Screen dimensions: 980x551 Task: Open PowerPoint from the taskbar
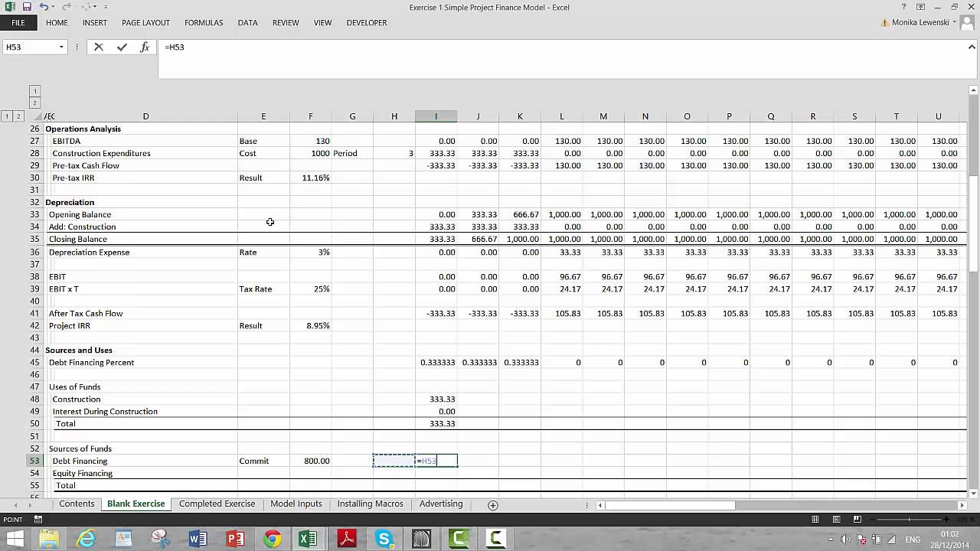pos(235,539)
